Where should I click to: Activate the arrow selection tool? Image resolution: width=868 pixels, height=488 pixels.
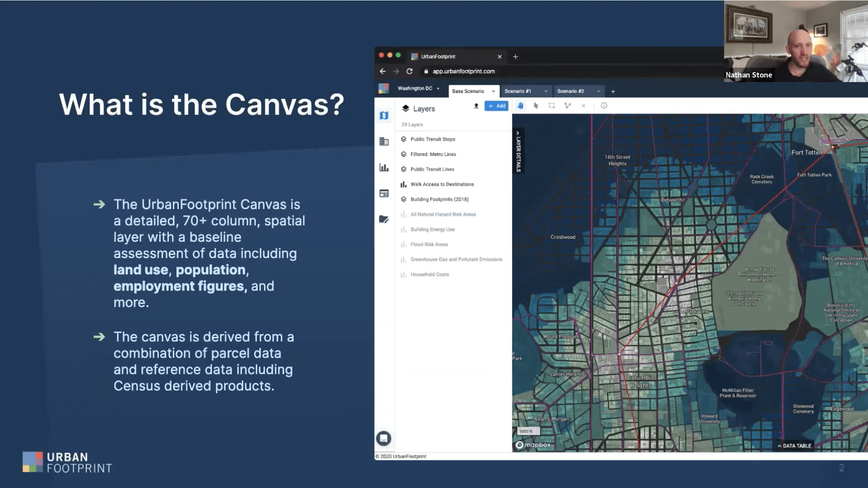click(x=537, y=106)
